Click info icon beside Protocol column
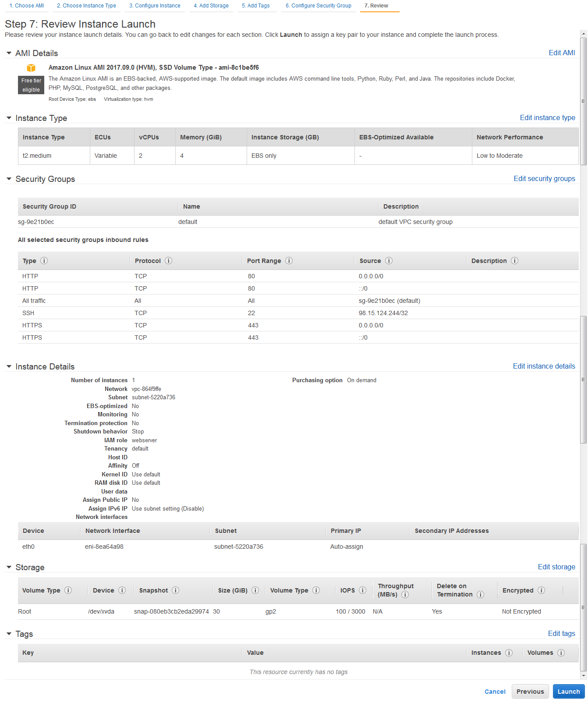The width and height of the screenshot is (588, 703). click(x=168, y=261)
